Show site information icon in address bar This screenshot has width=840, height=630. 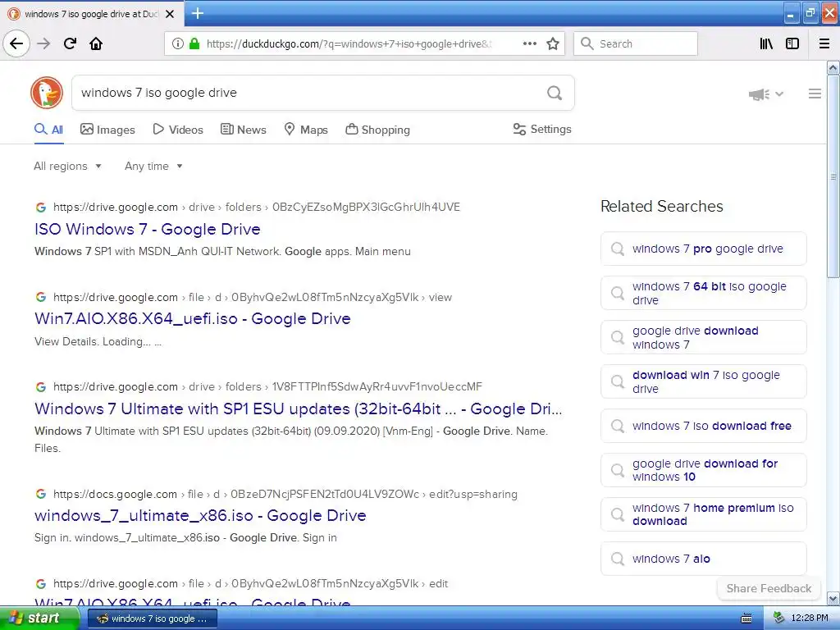pyautogui.click(x=177, y=44)
